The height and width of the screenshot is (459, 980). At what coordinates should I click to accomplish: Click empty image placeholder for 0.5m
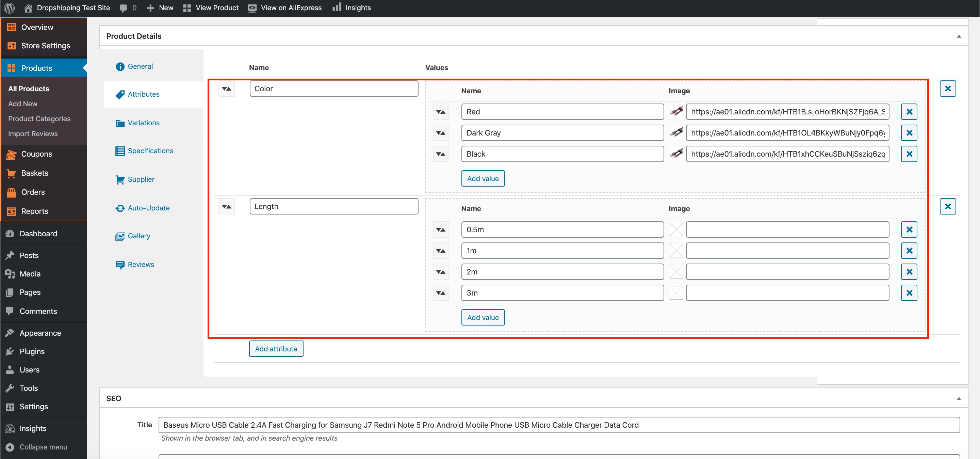(676, 229)
